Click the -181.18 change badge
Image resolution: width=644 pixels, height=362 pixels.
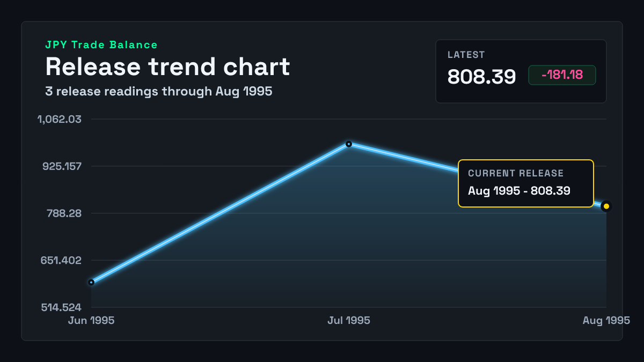coord(562,75)
